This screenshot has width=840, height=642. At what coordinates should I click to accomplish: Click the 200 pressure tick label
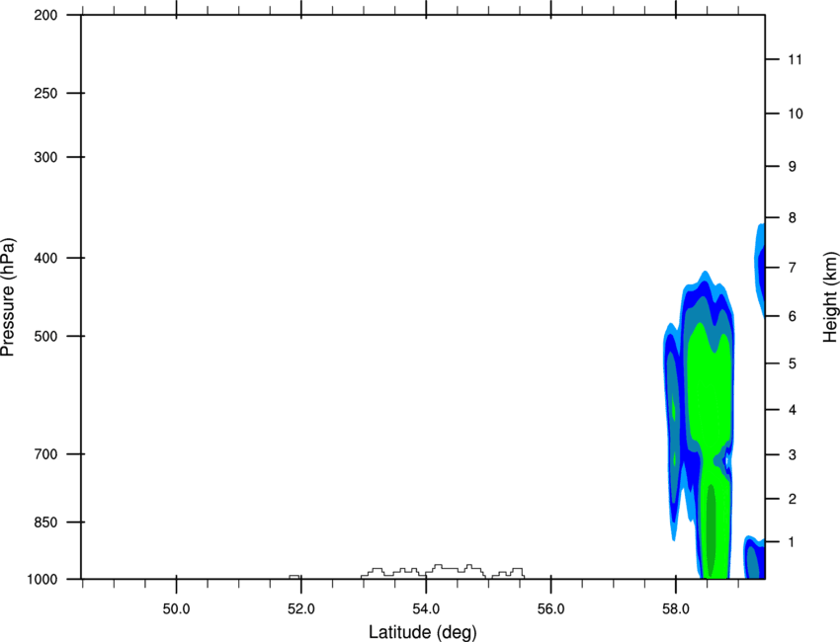46,16
